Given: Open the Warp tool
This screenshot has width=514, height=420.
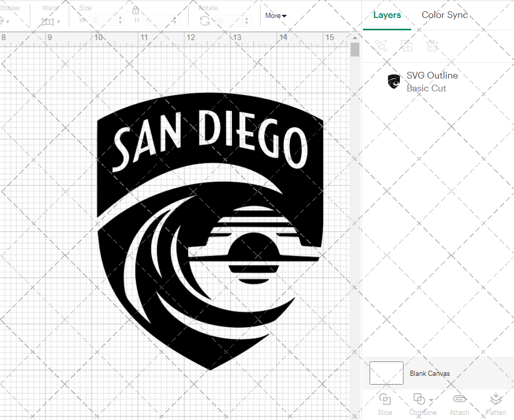Looking at the screenshot, I should [49, 22].
